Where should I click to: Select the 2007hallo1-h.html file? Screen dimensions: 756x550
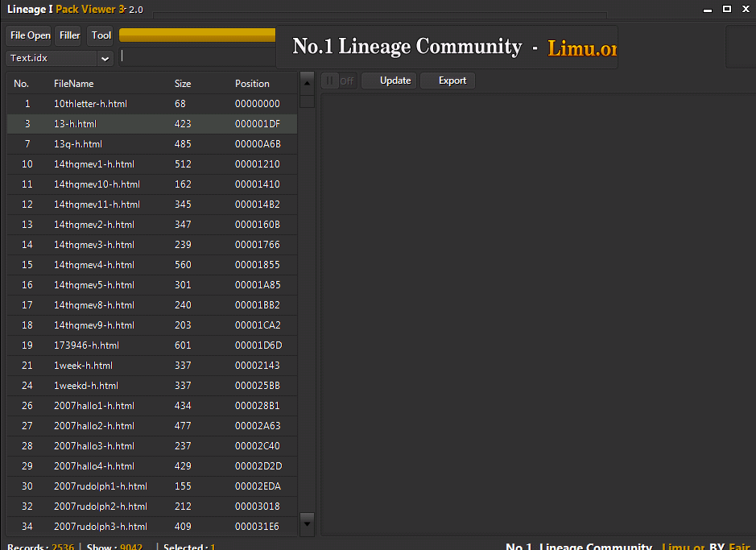click(x=152, y=406)
